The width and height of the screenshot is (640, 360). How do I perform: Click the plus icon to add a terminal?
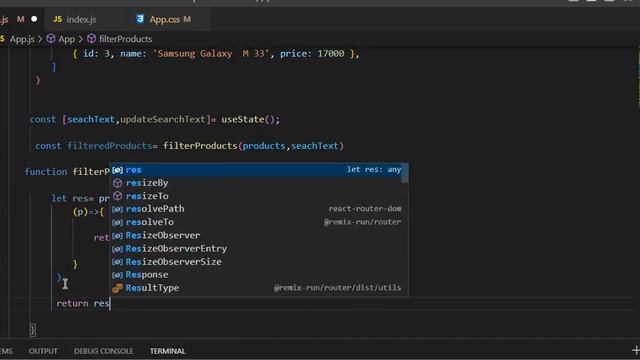(636, 350)
